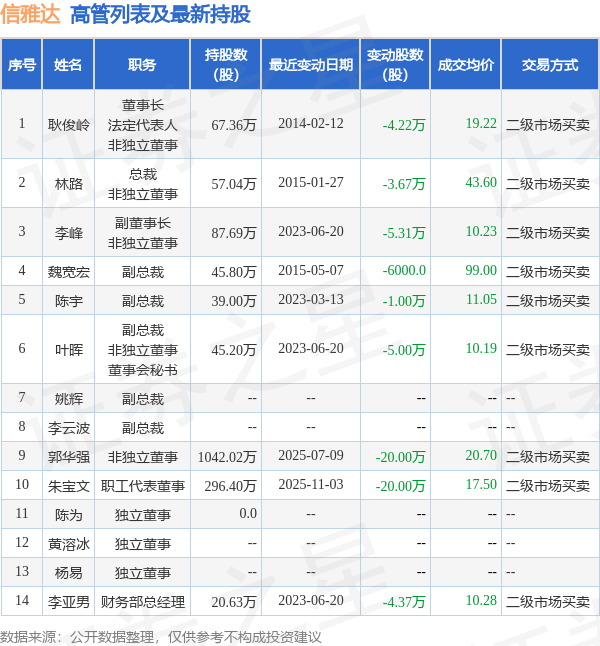Click the name 郭华强
The image size is (600, 646).
68,457
